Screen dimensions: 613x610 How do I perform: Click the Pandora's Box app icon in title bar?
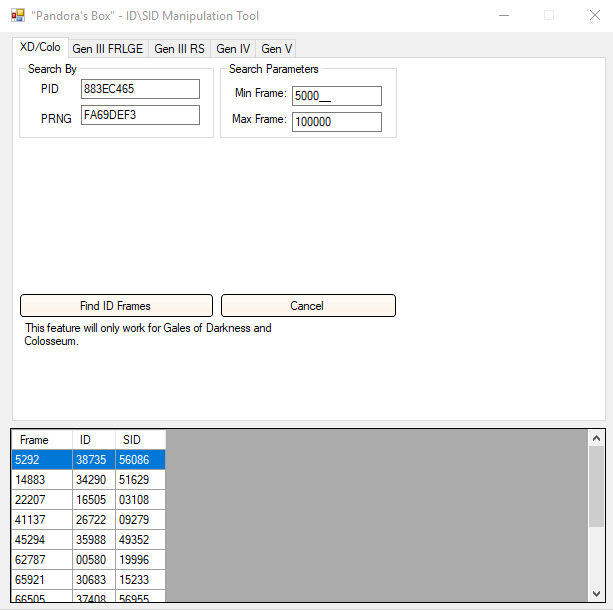[x=18, y=16]
